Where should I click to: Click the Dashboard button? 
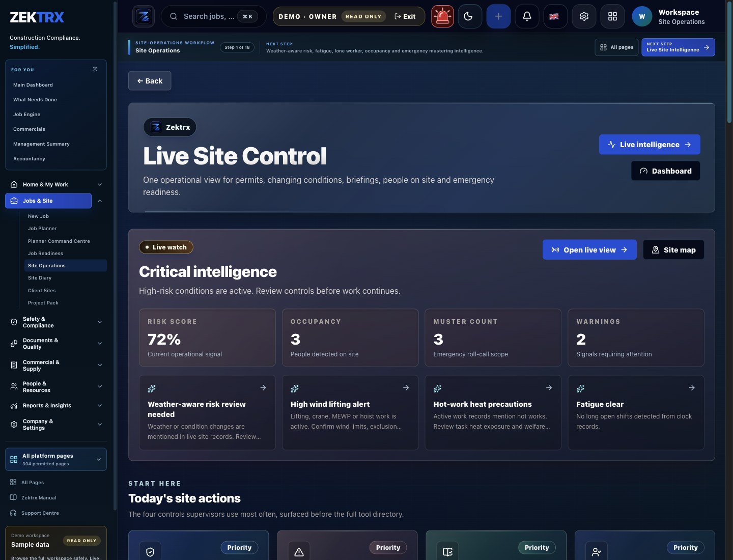pos(665,171)
